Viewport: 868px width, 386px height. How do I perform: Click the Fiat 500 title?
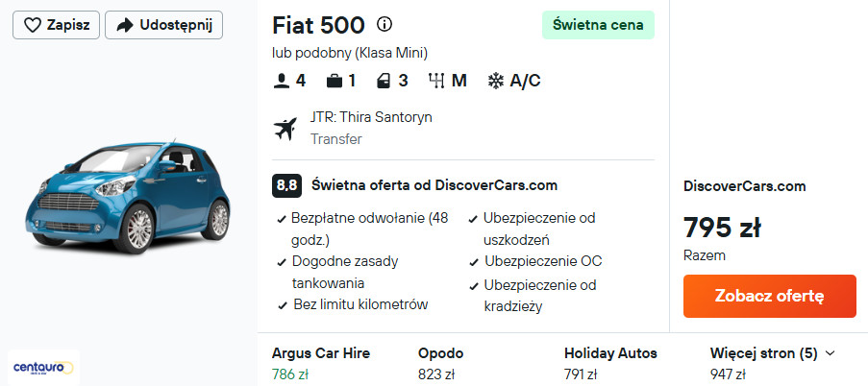318,25
